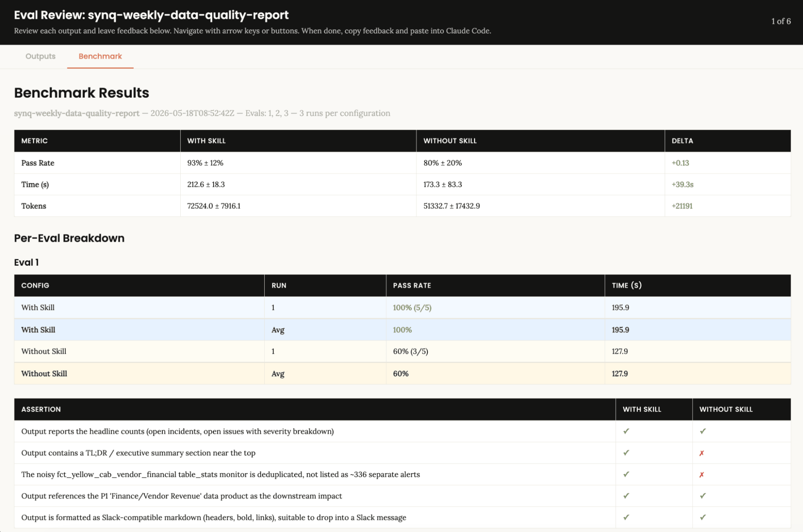Image resolution: width=803 pixels, height=532 pixels.
Task: Click the Tokens delta +21191 value
Action: point(682,206)
